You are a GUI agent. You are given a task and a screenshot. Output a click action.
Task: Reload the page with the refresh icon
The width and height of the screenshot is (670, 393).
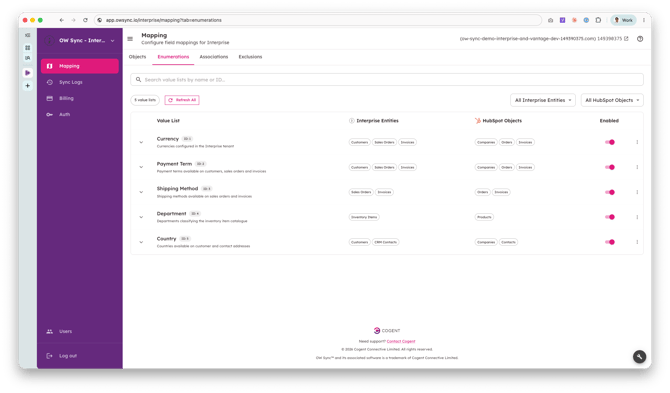[x=85, y=20]
